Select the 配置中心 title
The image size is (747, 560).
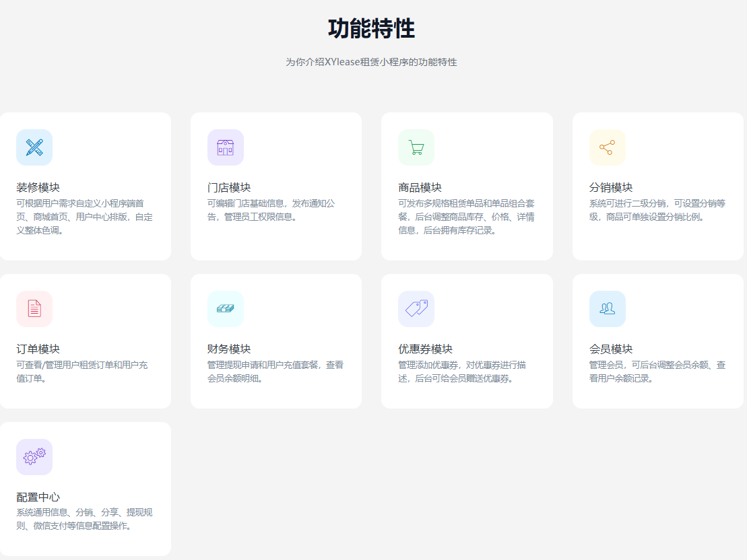[x=38, y=497]
